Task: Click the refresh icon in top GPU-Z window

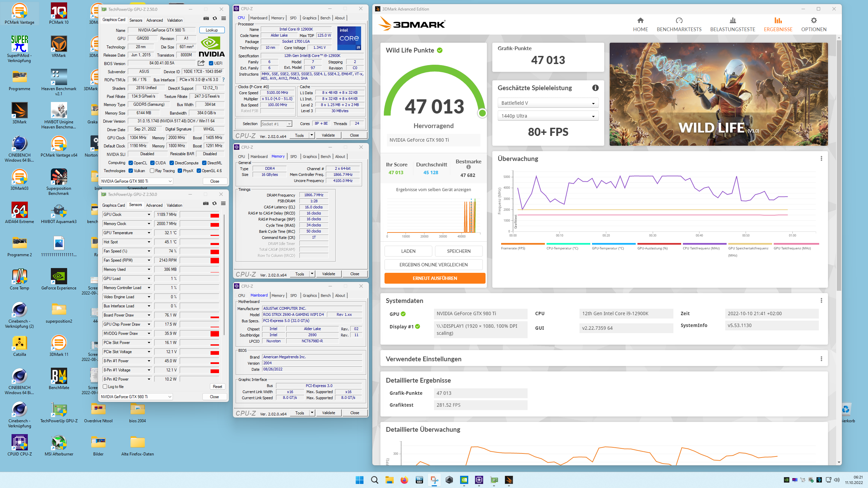Action: click(215, 19)
